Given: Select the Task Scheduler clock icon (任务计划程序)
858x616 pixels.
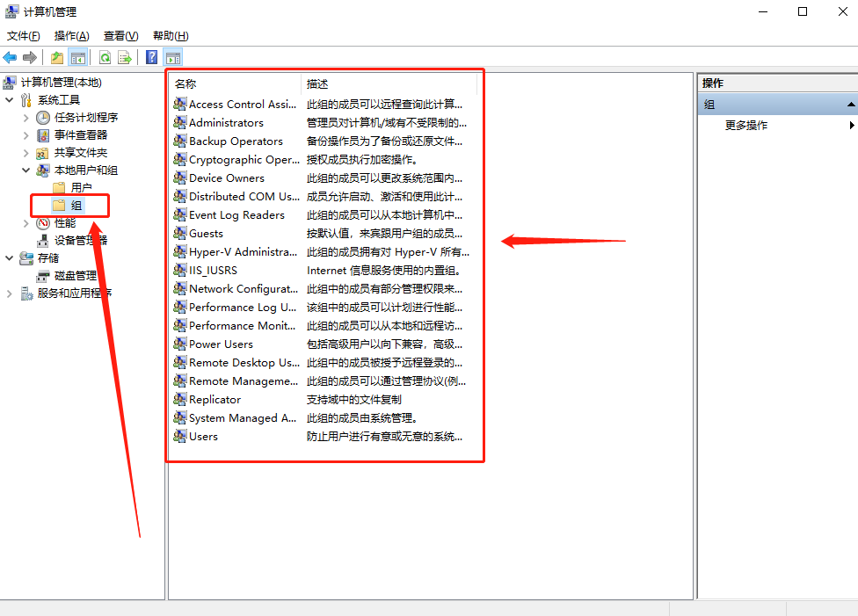Looking at the screenshot, I should tap(43, 118).
